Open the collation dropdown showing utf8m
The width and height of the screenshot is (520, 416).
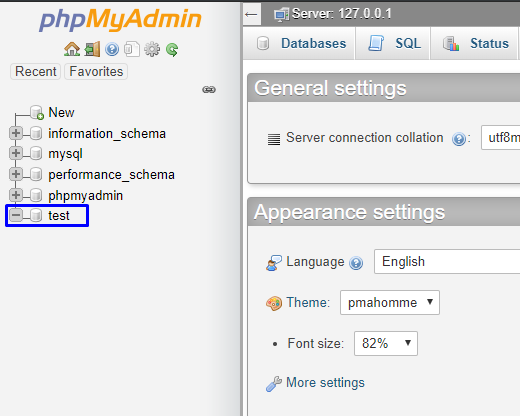(500, 137)
